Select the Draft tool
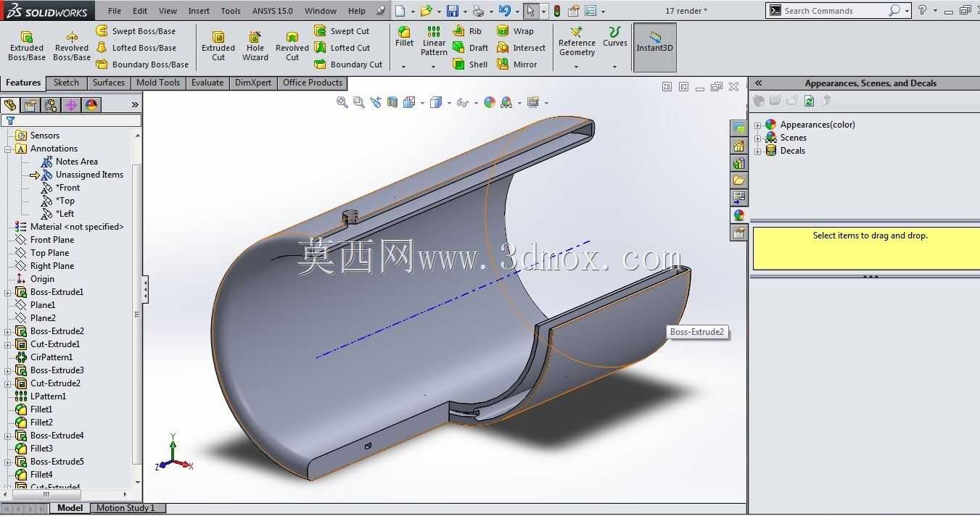This screenshot has width=980, height=516. pos(470,48)
